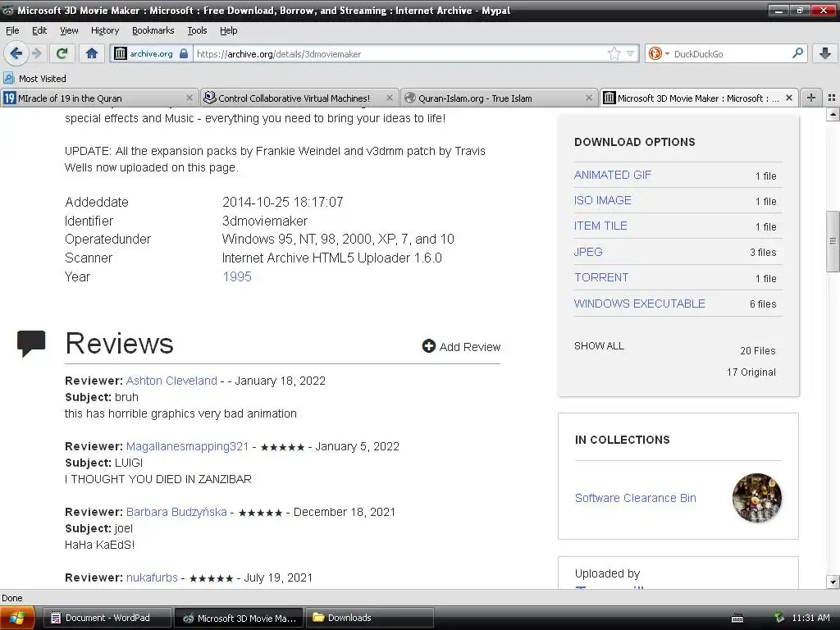Switch to Miracle of 19 in the Quran tab
Screen dimensions: 840x630
click(99, 98)
